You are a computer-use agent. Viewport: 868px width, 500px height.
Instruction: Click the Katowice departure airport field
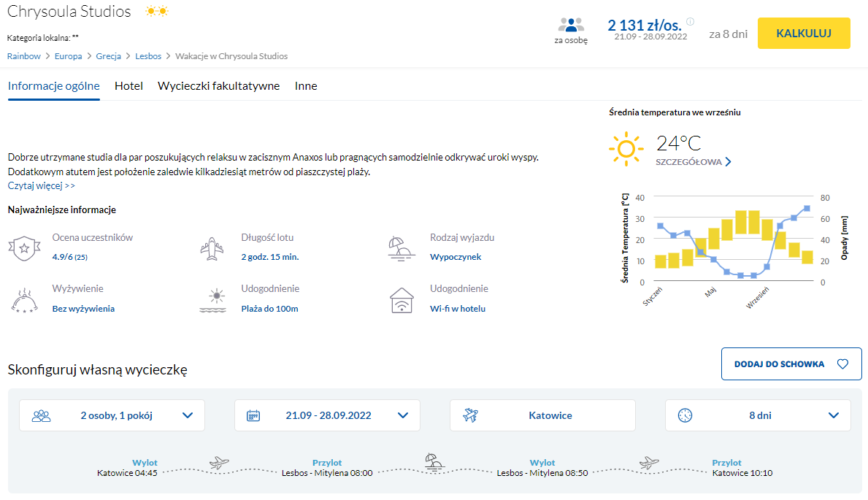coord(542,415)
